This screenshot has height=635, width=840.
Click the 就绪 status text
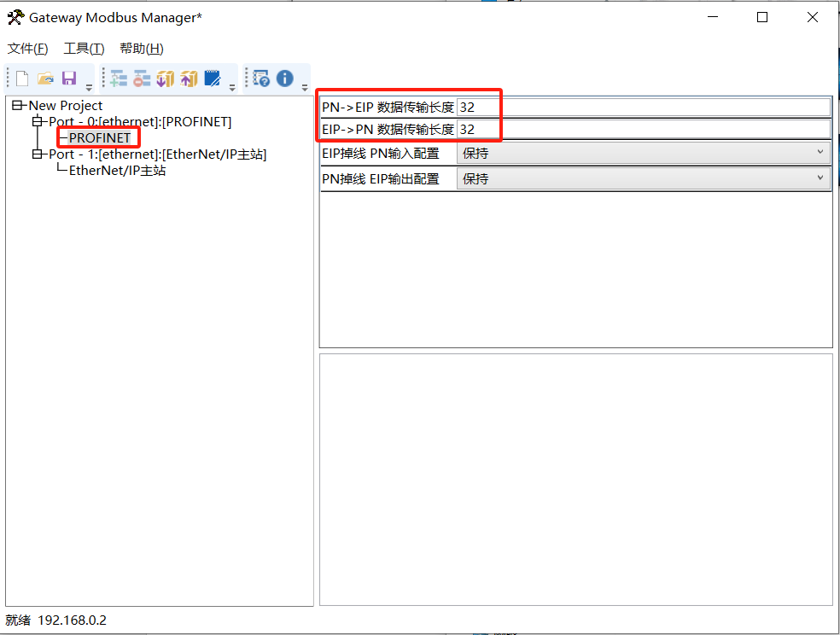point(18,620)
